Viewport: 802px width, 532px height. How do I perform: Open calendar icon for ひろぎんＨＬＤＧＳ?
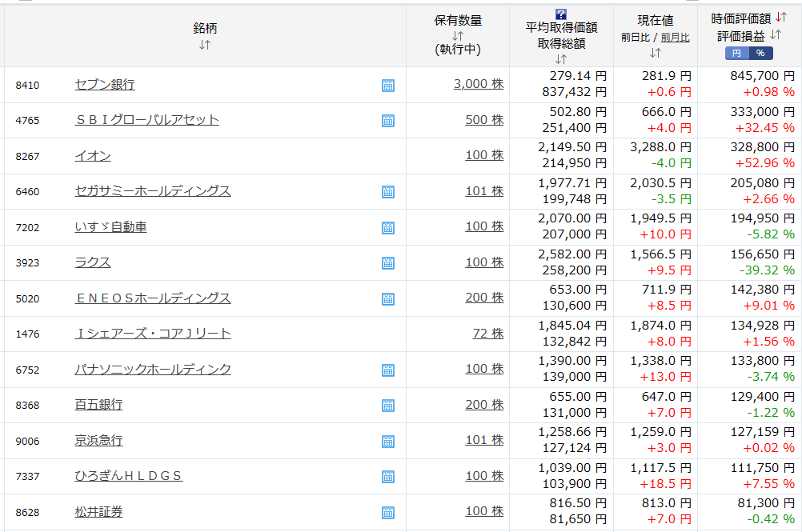point(388,476)
